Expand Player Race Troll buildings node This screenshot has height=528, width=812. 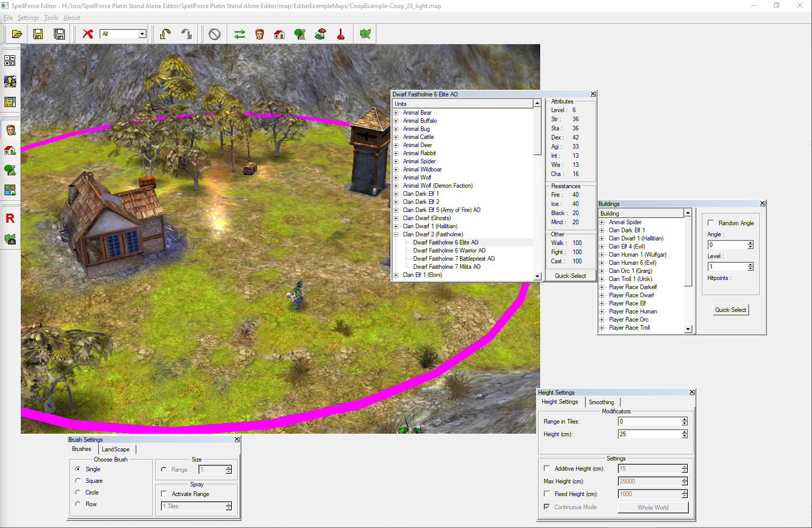[x=602, y=328]
